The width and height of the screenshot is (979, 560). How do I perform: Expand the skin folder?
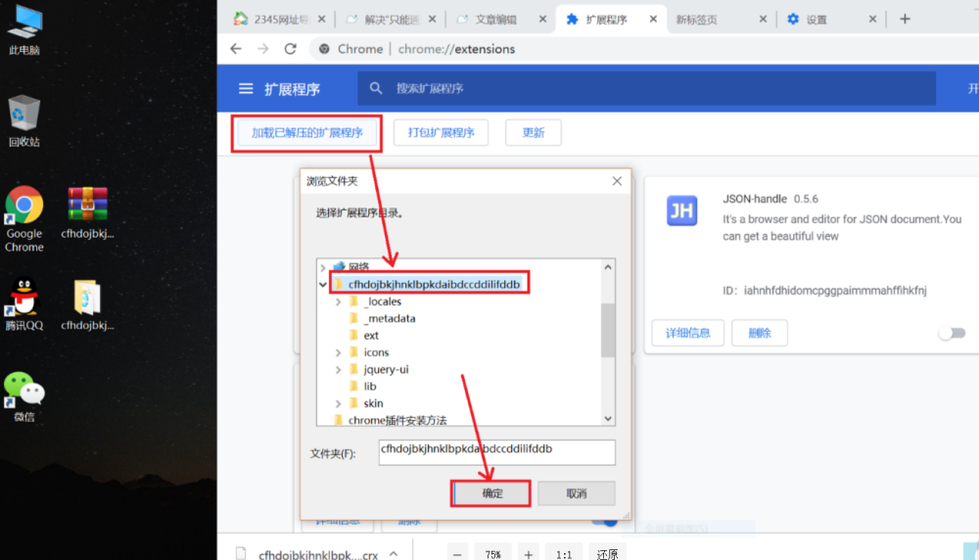[x=339, y=403]
